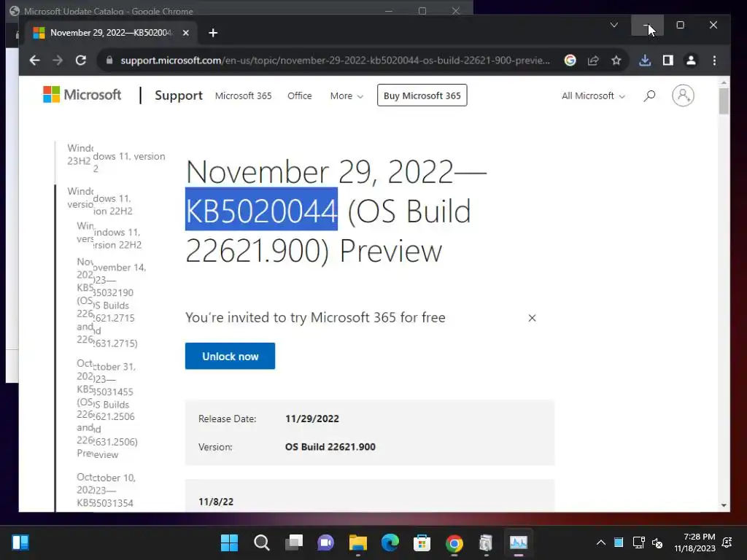The height and width of the screenshot is (560, 747).
Task: Open the Google search extension icon
Action: pyautogui.click(x=570, y=61)
